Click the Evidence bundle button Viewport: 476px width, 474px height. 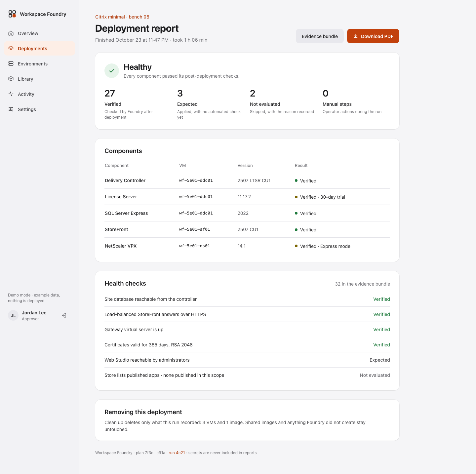[320, 36]
